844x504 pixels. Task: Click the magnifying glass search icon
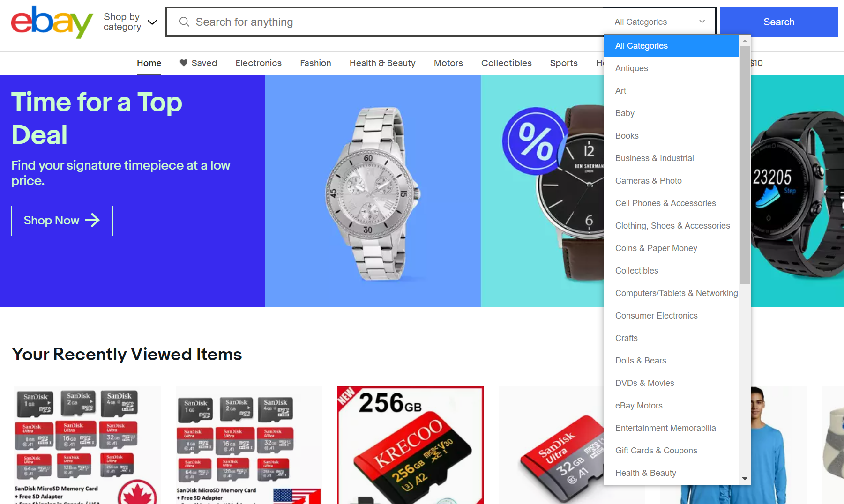(x=184, y=22)
